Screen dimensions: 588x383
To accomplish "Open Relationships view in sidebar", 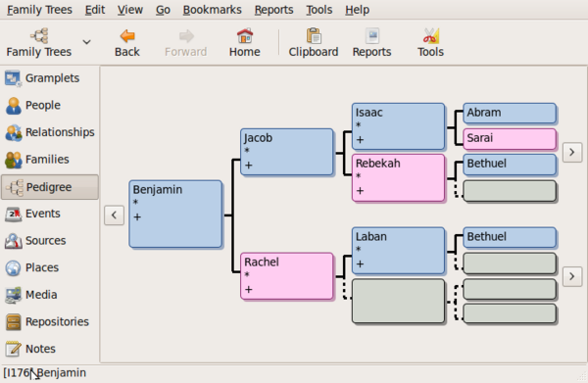I will [50, 132].
